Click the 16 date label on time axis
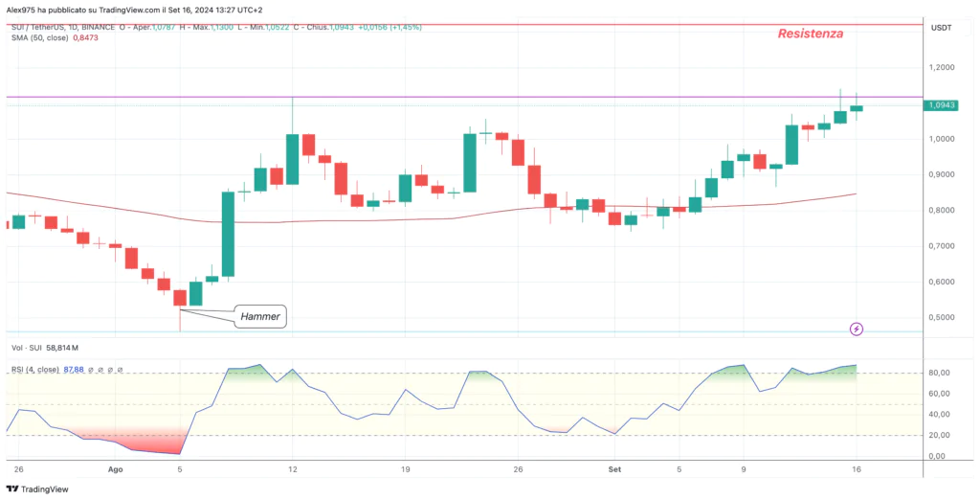The width and height of the screenshot is (980, 500). click(x=857, y=468)
